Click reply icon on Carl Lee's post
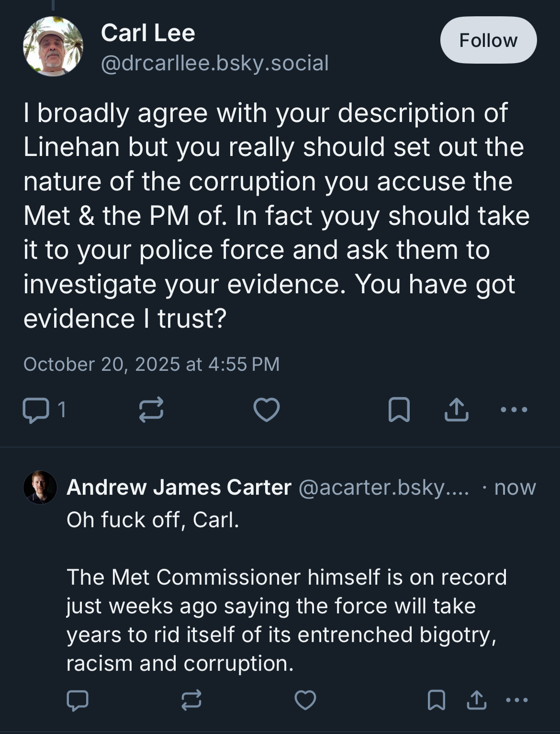 36,410
